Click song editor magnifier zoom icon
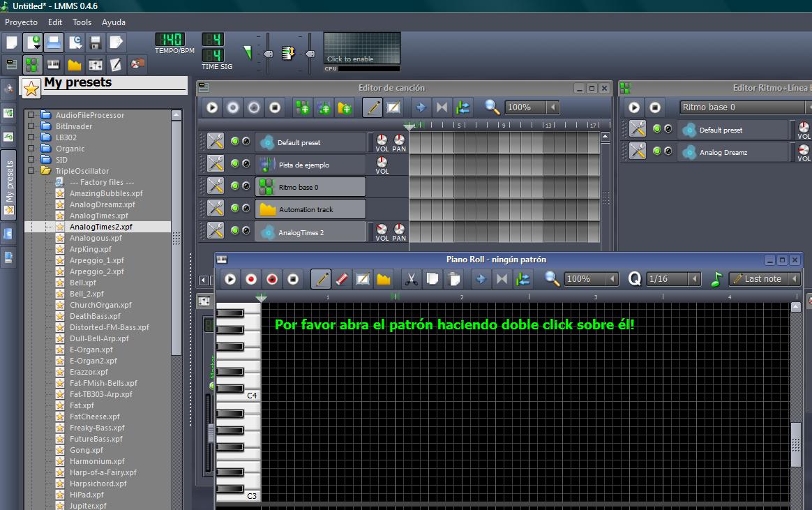 pyautogui.click(x=491, y=107)
